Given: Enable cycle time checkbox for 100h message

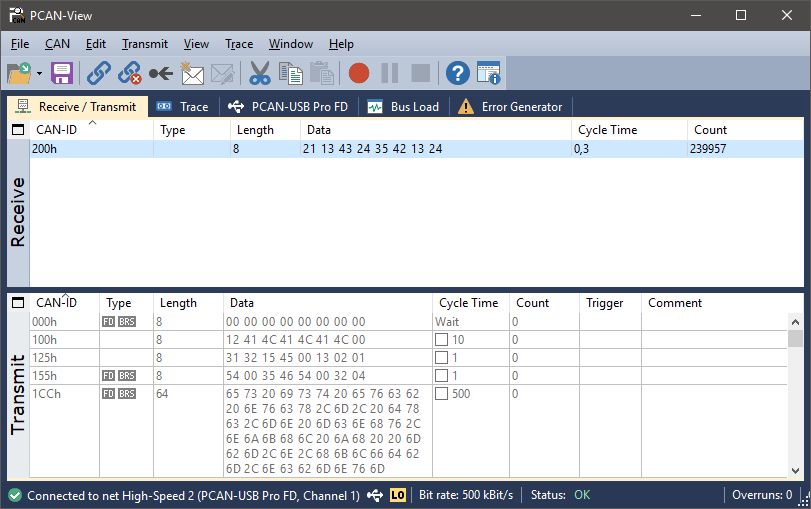Looking at the screenshot, I should [441, 340].
